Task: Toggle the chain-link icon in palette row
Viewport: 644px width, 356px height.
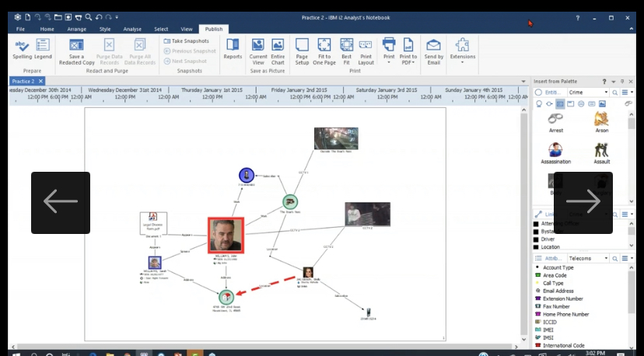Action: coord(628,104)
